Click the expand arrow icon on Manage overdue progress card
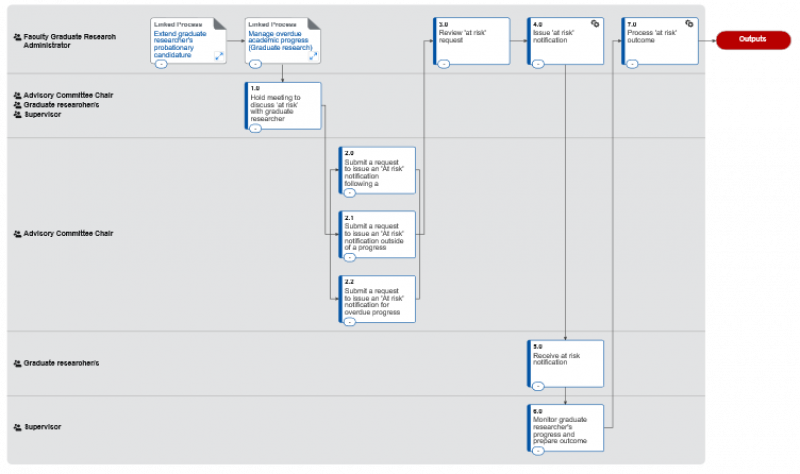This screenshot has width=800, height=474. click(313, 56)
